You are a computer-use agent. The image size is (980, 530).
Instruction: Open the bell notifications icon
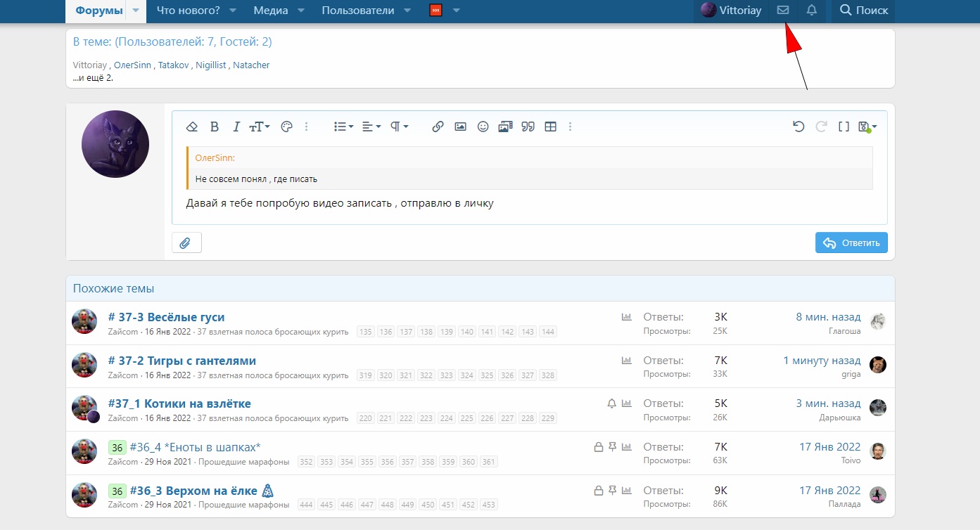811,11
